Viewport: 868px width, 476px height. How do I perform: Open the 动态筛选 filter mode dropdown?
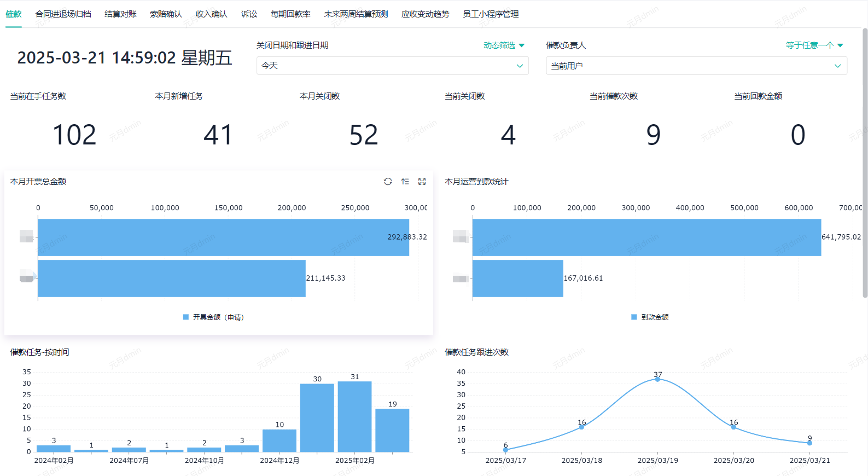(504, 45)
